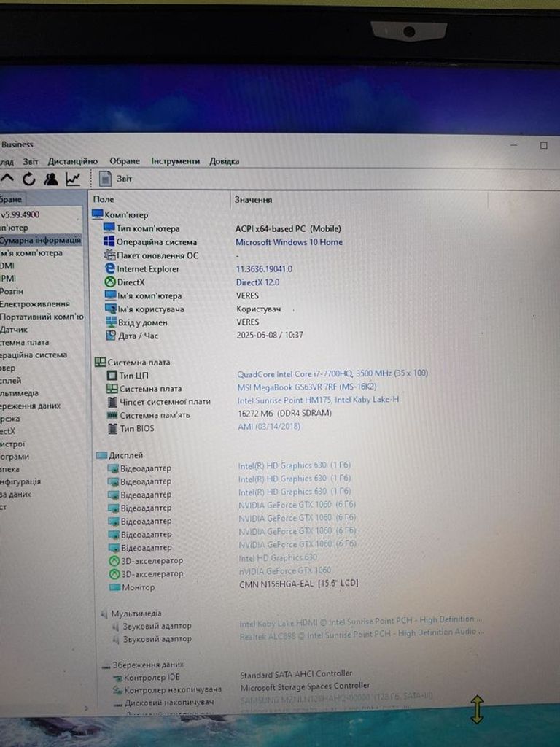
Task: Open the nVIDIA GeForce GTX 1060 accelerator link
Action: [285, 570]
